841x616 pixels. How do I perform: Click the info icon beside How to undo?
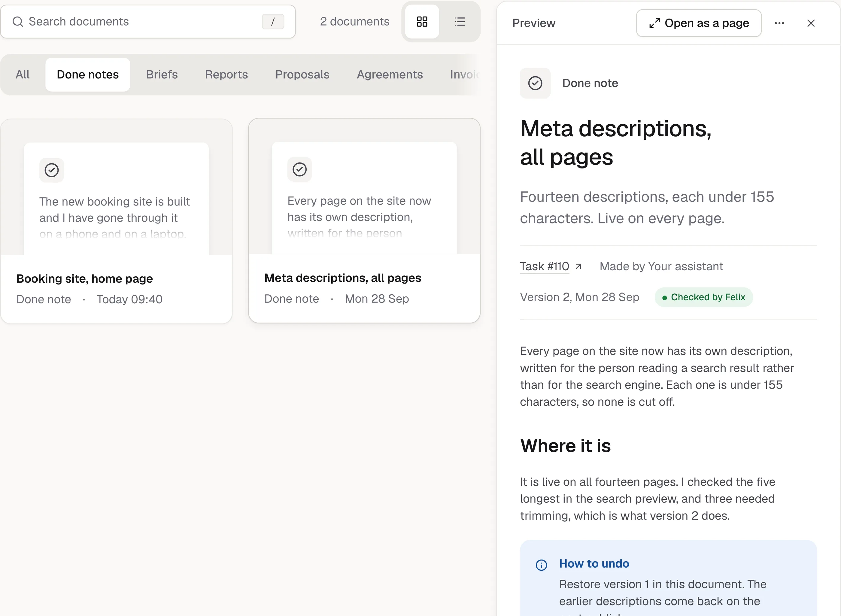point(541,565)
